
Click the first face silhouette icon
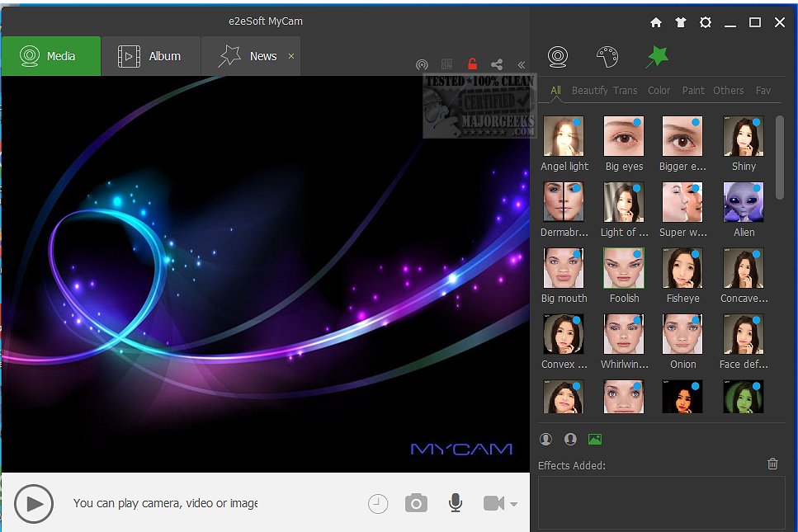click(x=545, y=439)
